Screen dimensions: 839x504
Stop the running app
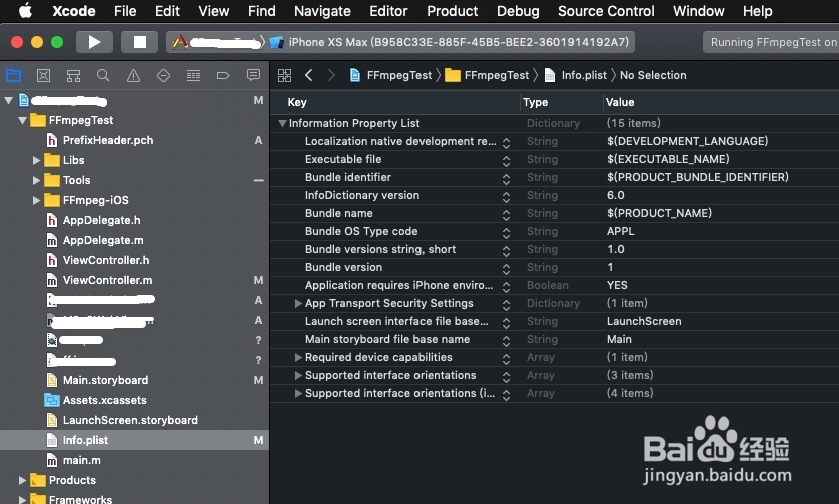[140, 42]
